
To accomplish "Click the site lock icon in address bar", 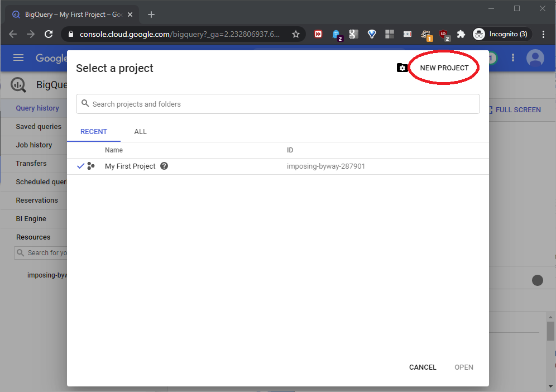I will click(x=70, y=34).
